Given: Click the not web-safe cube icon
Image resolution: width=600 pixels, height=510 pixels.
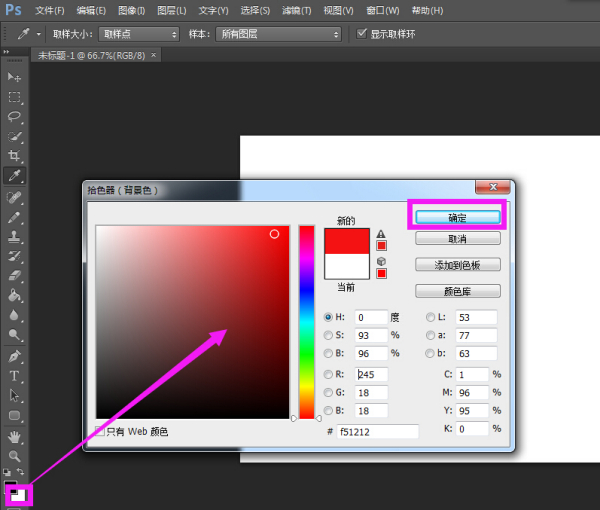Looking at the screenshot, I should pyautogui.click(x=381, y=261).
